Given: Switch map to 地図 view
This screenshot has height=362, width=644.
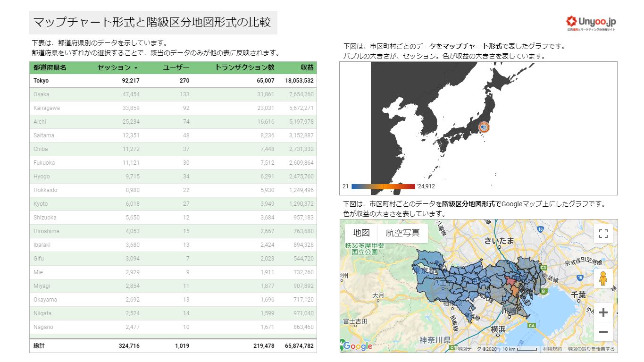Looking at the screenshot, I should tap(361, 233).
